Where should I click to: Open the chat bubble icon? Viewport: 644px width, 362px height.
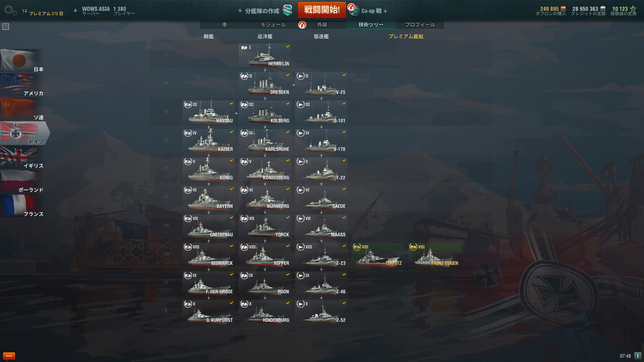[x=9, y=356]
